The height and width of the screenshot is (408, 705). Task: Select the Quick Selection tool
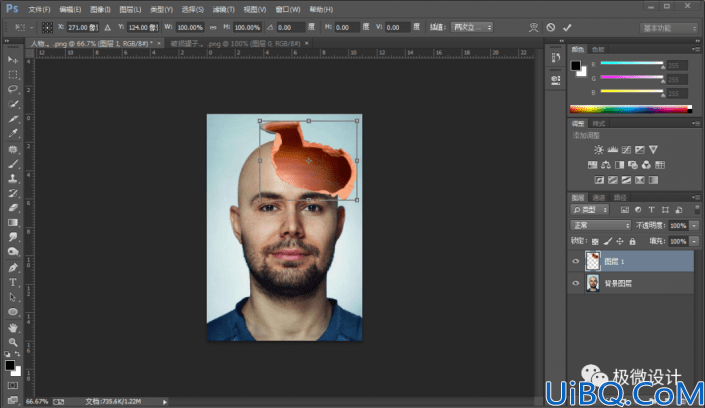[x=13, y=104]
